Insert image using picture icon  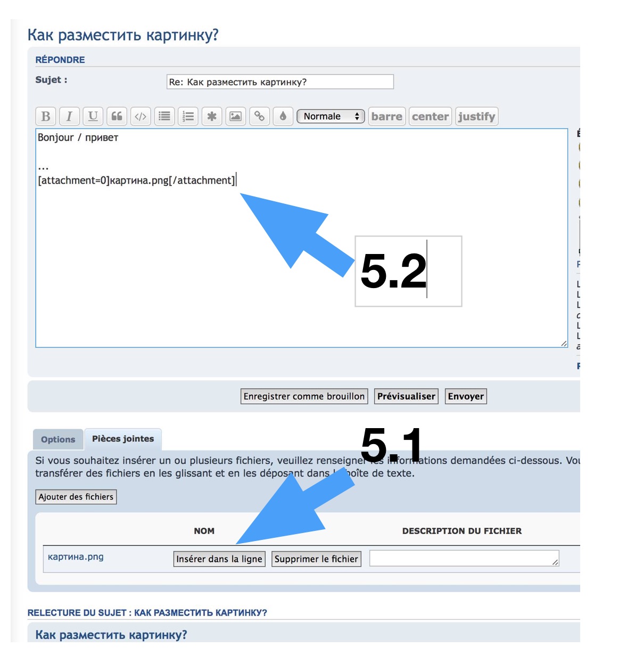pos(235,117)
